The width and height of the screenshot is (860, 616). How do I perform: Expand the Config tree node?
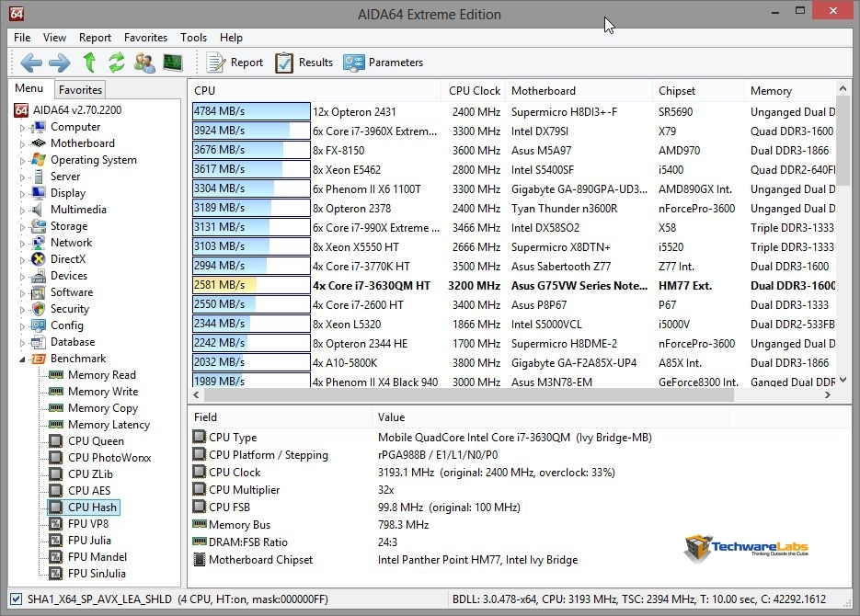tap(22, 326)
